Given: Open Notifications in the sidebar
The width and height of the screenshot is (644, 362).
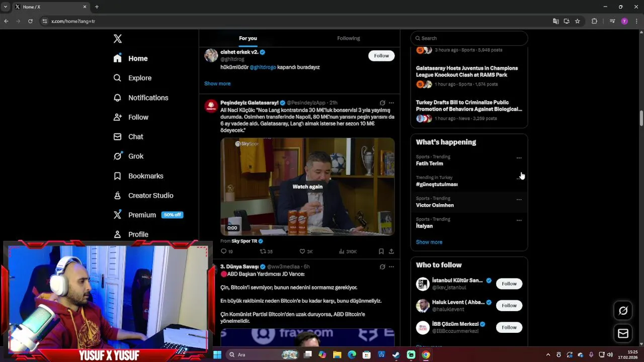Looking at the screenshot, I should [140, 98].
